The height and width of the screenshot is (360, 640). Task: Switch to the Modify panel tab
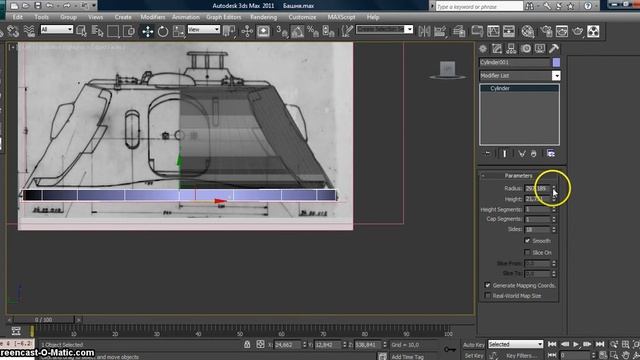[497, 49]
